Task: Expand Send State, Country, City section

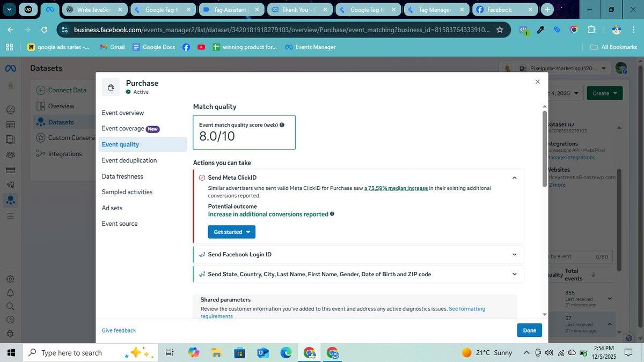Action: (x=514, y=274)
